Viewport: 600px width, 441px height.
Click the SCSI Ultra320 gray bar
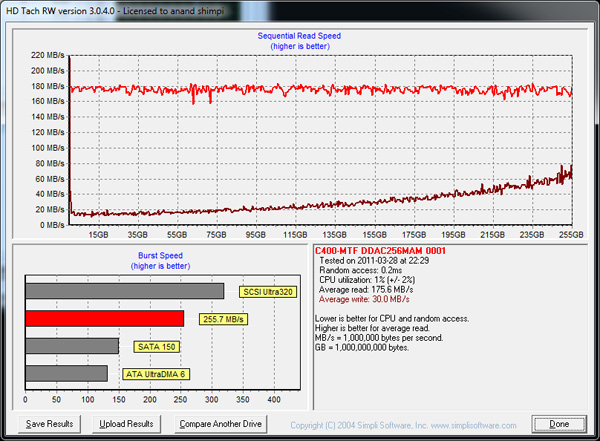pos(125,291)
